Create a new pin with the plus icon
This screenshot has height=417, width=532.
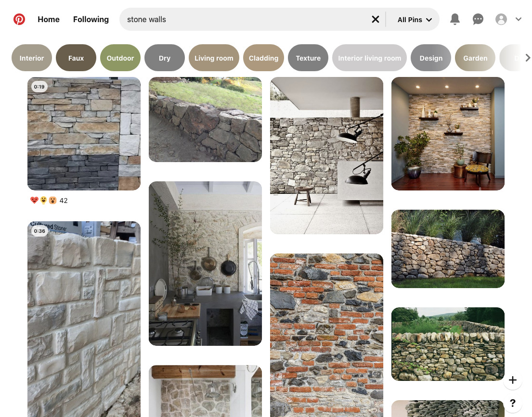(513, 380)
